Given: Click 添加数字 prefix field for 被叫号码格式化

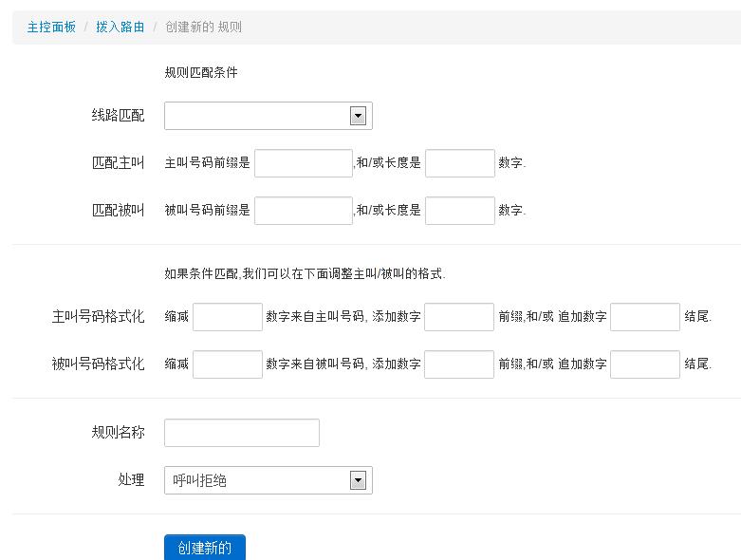Looking at the screenshot, I should (x=459, y=364).
